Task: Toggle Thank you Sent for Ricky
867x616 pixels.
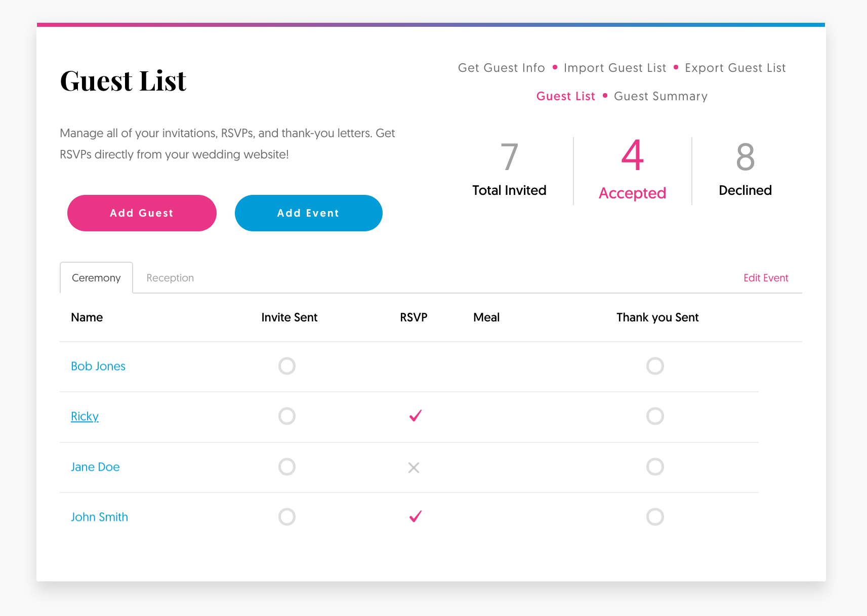Action: [x=655, y=416]
